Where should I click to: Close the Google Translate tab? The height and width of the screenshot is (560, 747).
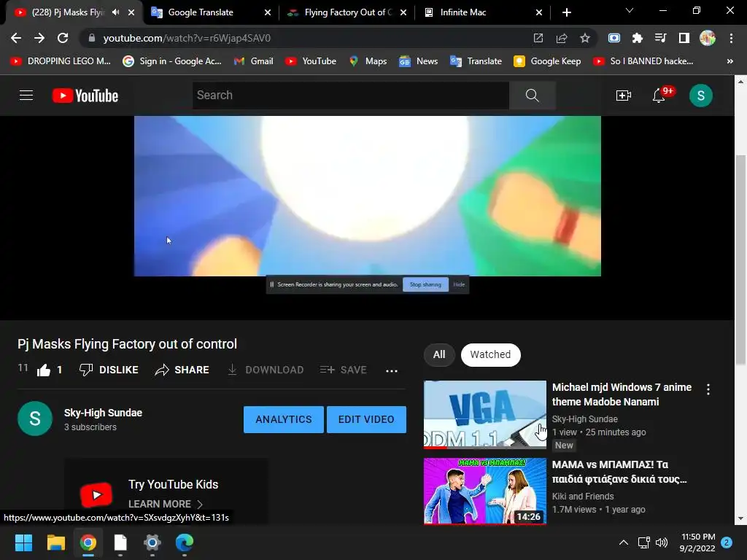pyautogui.click(x=268, y=12)
